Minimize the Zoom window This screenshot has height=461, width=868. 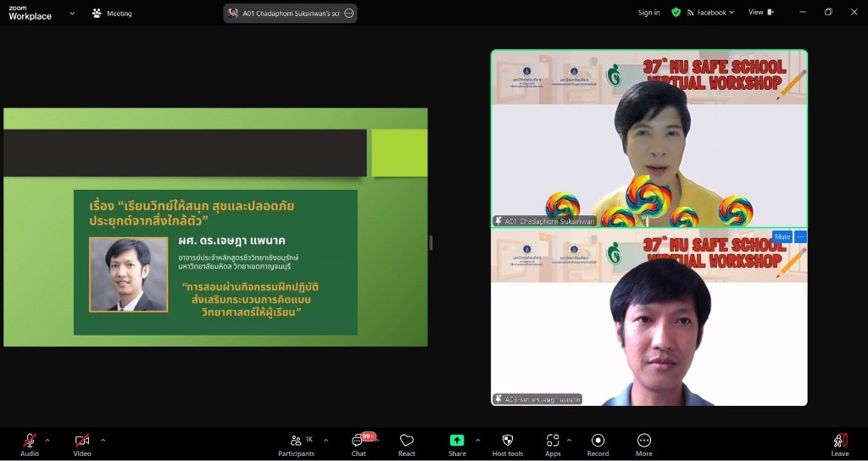803,12
